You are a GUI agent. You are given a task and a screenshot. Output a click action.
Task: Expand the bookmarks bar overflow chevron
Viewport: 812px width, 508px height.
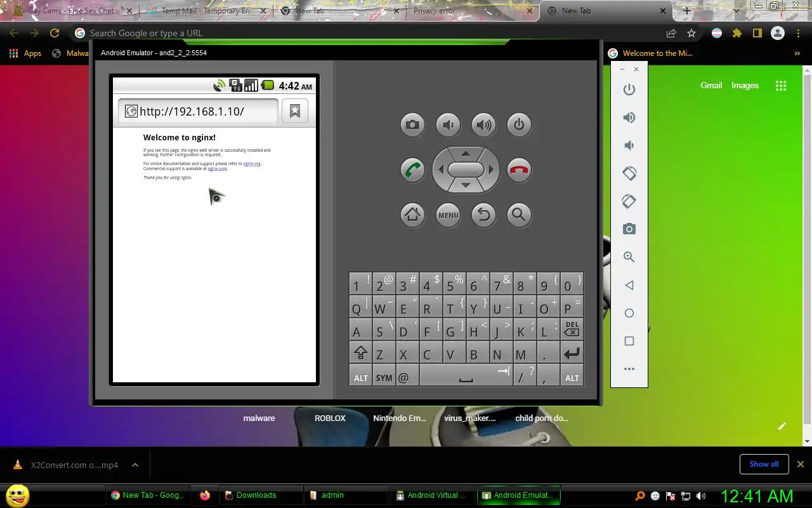tap(797, 53)
